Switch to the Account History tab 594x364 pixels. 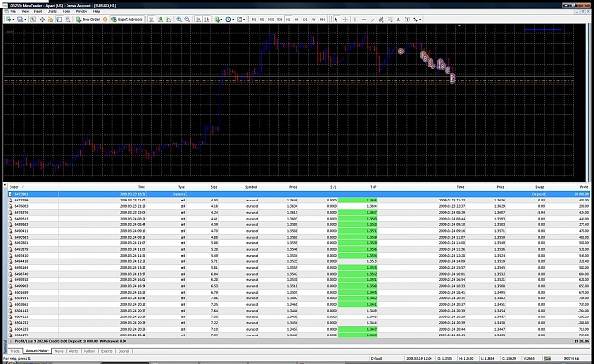coord(37,351)
